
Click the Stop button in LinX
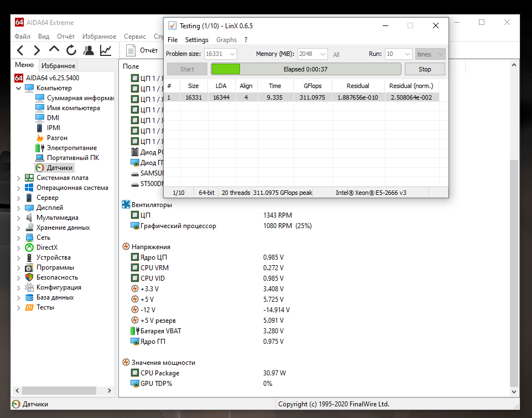(425, 69)
